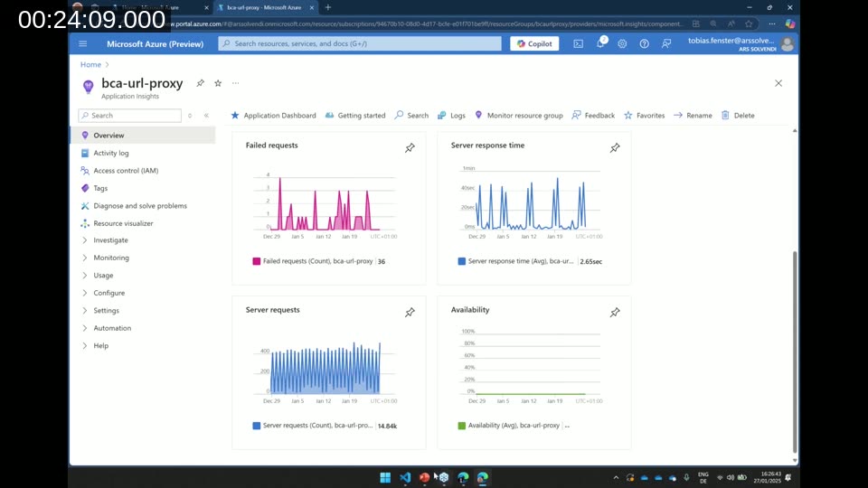Close the bca-url-proxy blade
The image size is (868, 488).
pyautogui.click(x=778, y=83)
